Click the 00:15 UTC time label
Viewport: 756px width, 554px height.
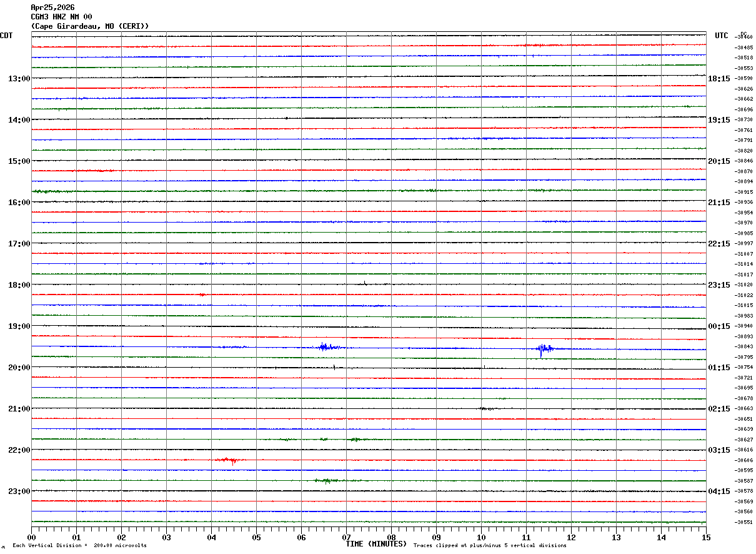[719, 326]
